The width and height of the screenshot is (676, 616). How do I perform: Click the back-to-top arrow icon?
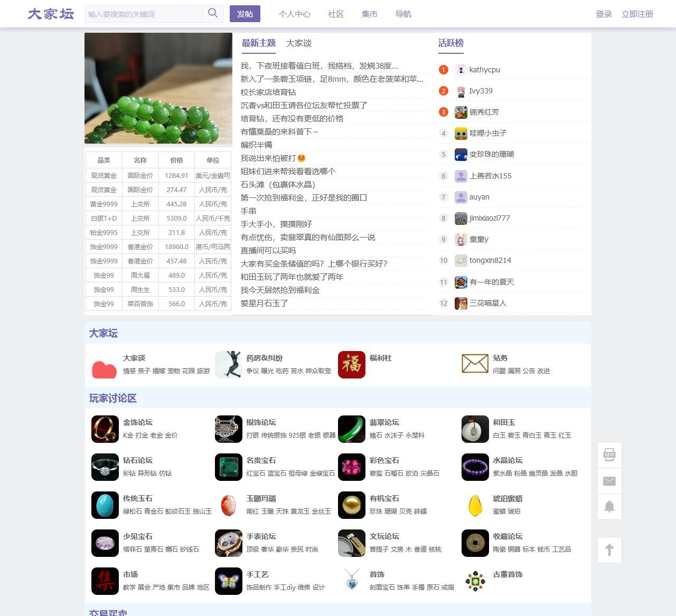609,549
